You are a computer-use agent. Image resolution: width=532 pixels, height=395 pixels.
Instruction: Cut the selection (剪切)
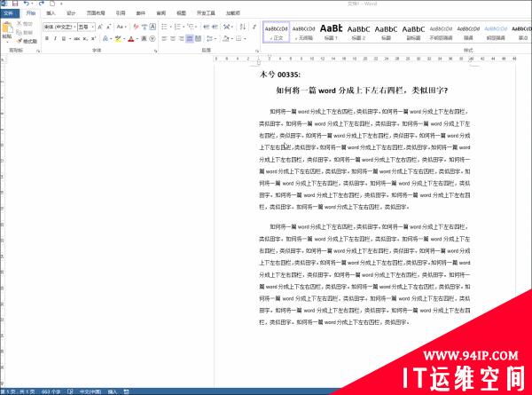(x=25, y=23)
